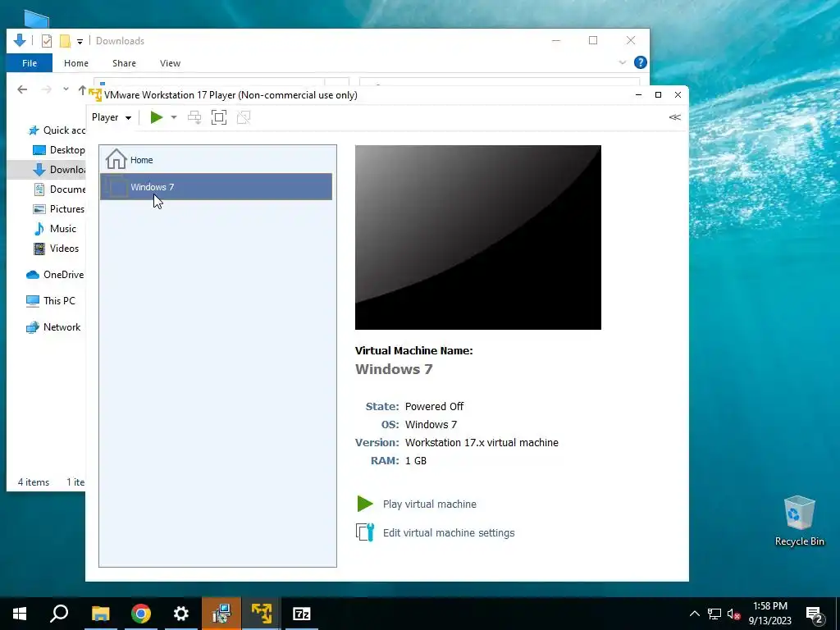Select OneDrive in Explorer sidebar
Screen dimensions: 840x630
pos(55,275)
